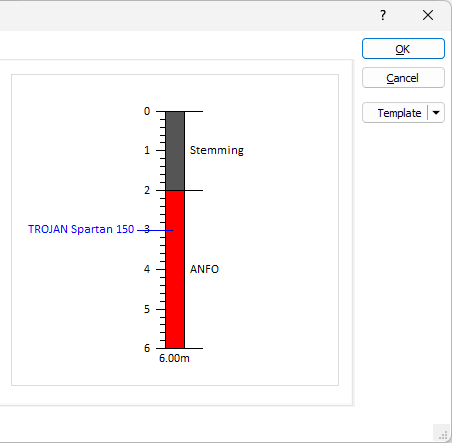Click the Cancel button
452x443 pixels.
click(403, 78)
